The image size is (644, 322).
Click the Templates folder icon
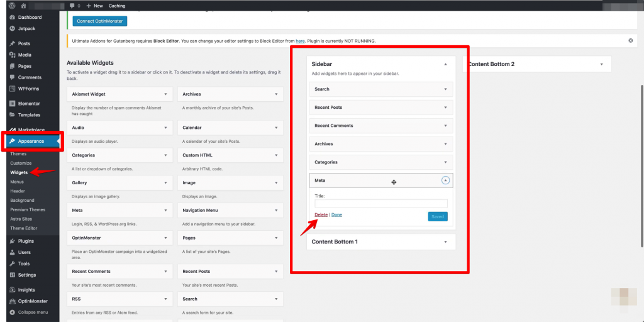(x=13, y=115)
